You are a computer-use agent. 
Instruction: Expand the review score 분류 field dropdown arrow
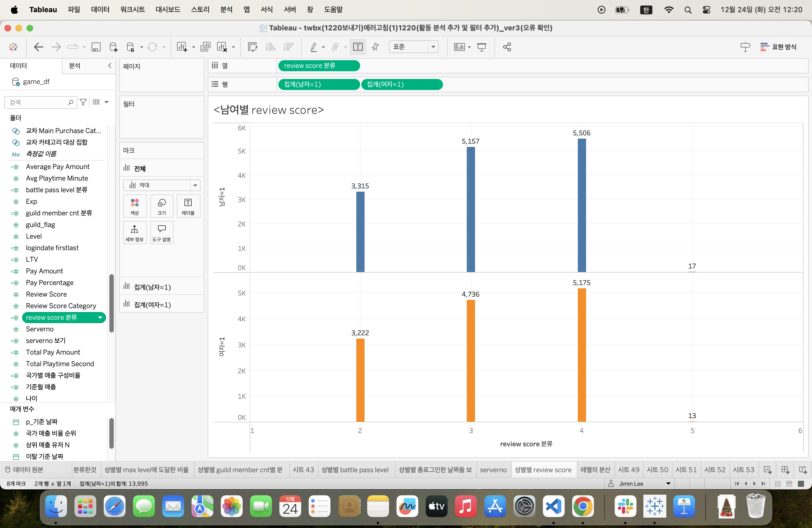[100, 318]
